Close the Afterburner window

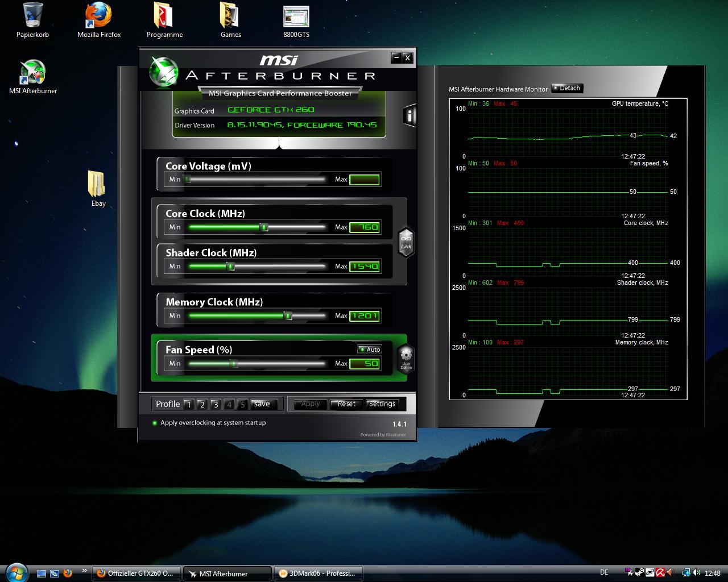pyautogui.click(x=407, y=57)
